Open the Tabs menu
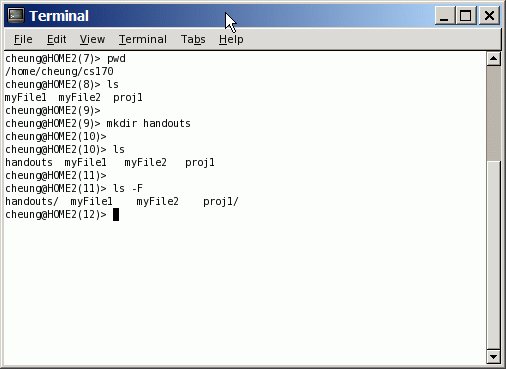 tap(193, 39)
